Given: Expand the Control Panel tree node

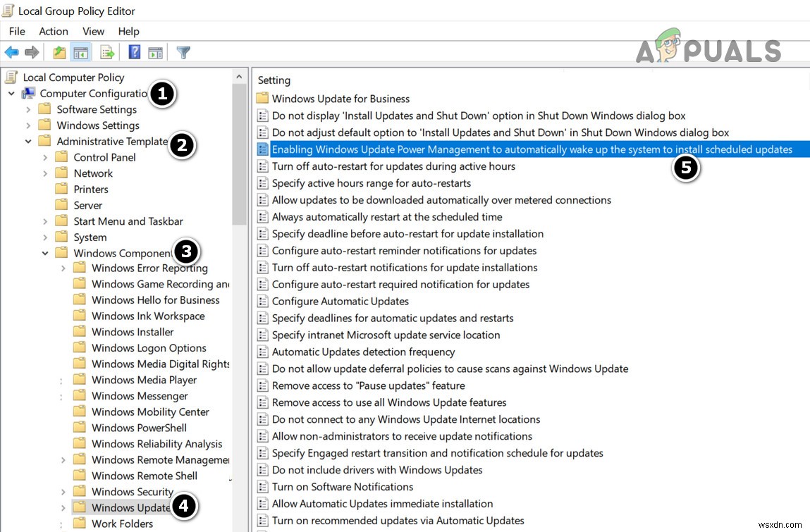Looking at the screenshot, I should click(45, 156).
